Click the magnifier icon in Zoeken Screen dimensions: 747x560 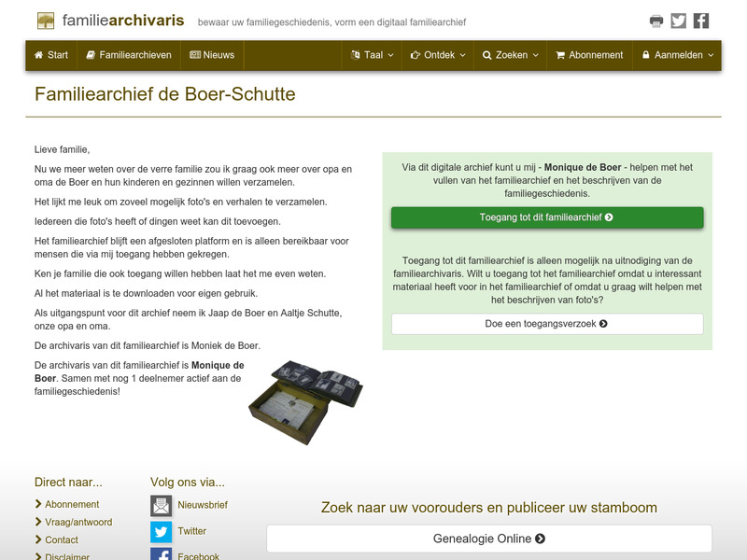pyautogui.click(x=488, y=55)
